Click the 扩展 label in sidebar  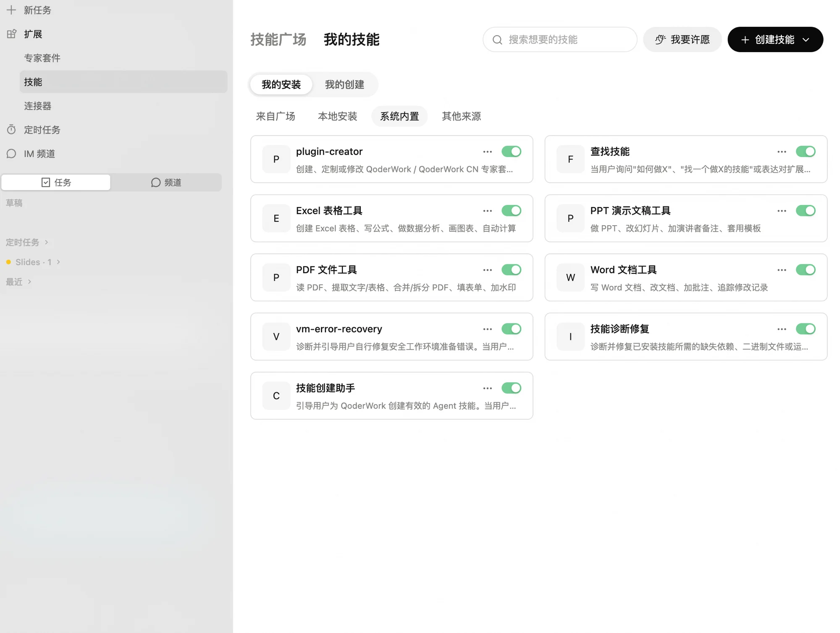[x=33, y=34]
